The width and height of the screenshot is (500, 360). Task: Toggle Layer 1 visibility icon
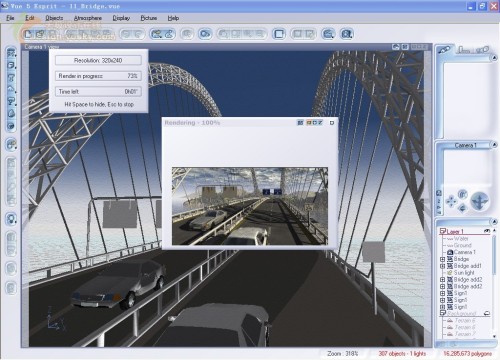point(487,231)
